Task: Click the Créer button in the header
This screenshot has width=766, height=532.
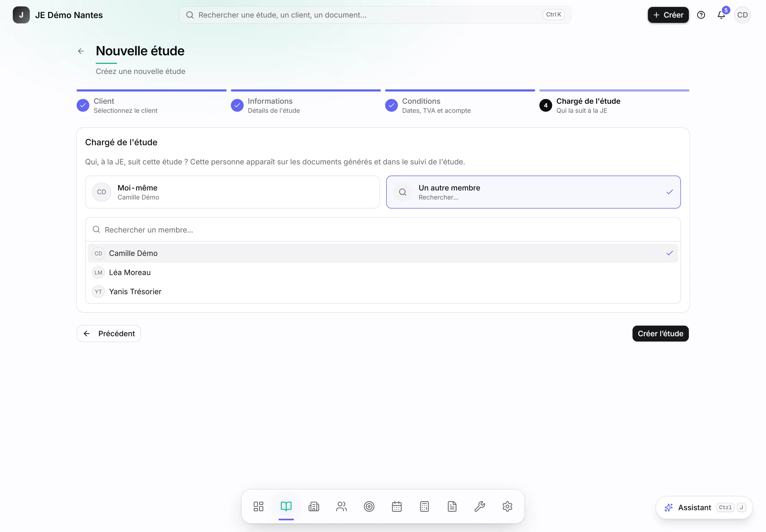Action: (x=668, y=15)
